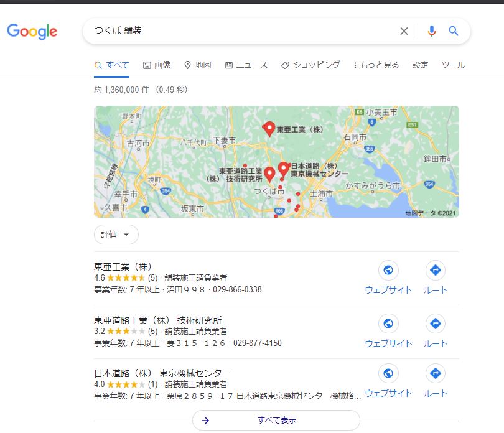Switch to the 画像 tab
504x433 pixels.
(157, 65)
